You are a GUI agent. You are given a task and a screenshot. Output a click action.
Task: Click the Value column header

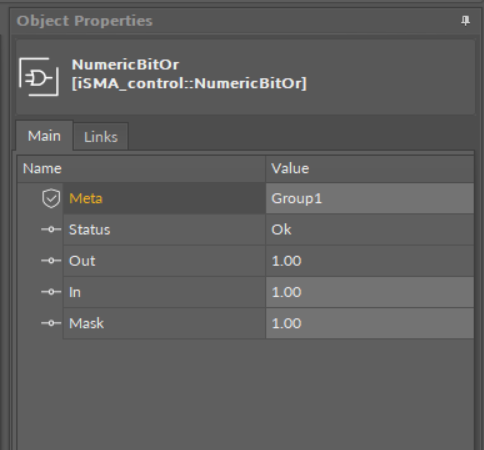pyautogui.click(x=370, y=169)
